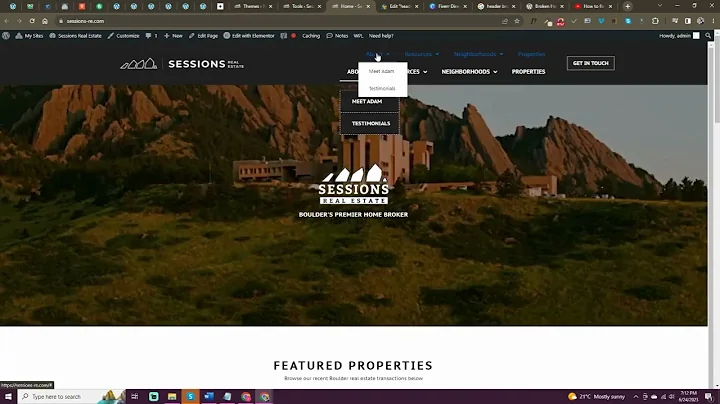Screen dimensions: 720x404
Task: Bookmark this page with the star icon
Action: click(x=517, y=21)
